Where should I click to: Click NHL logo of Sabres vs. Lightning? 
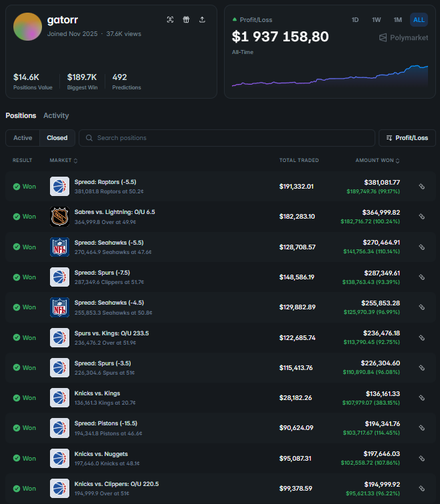(x=59, y=217)
